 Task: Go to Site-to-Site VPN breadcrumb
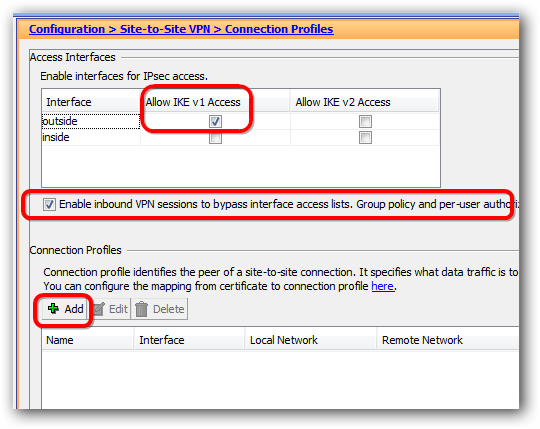(x=165, y=29)
